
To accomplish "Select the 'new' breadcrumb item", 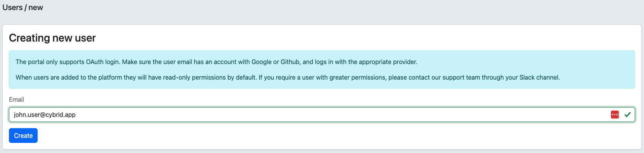I will [36, 7].
